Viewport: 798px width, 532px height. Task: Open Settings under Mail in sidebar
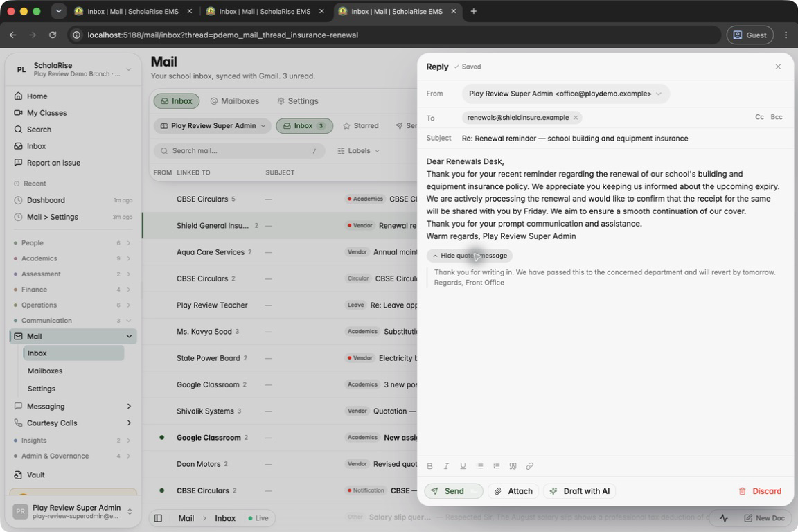click(73, 389)
